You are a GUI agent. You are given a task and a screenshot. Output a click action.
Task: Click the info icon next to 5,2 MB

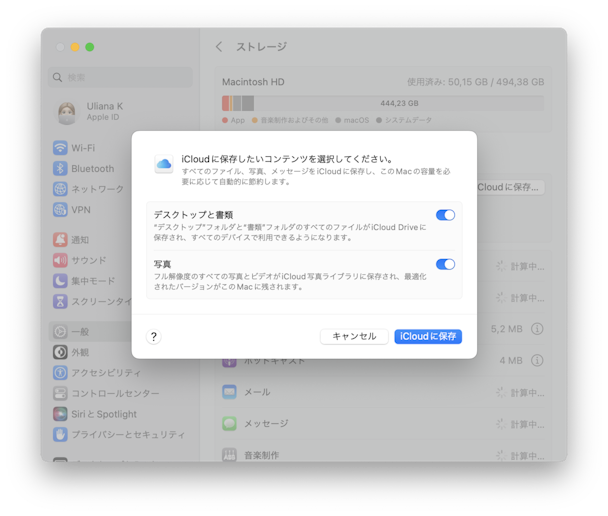click(x=537, y=329)
